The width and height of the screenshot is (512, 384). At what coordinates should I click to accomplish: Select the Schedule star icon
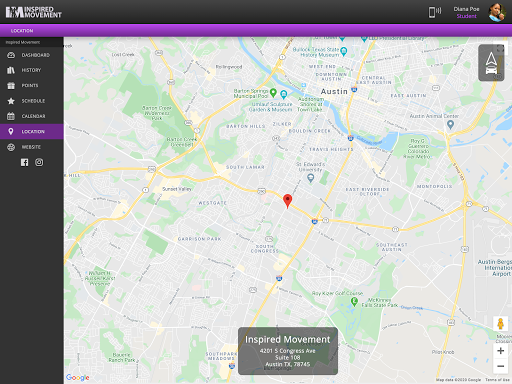11,101
